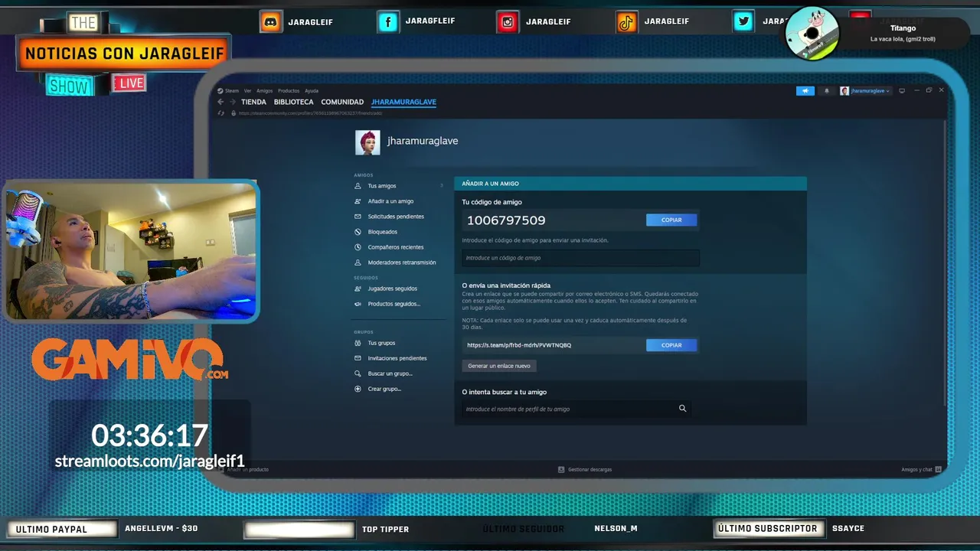Screen dimensions: 980x551
Task: Open Tus grupos
Action: [381, 343]
